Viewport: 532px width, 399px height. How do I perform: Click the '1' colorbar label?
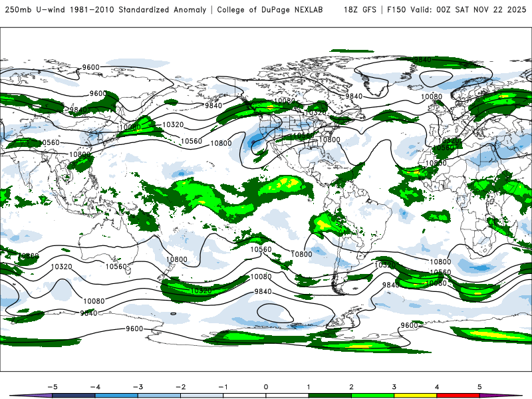309,387
